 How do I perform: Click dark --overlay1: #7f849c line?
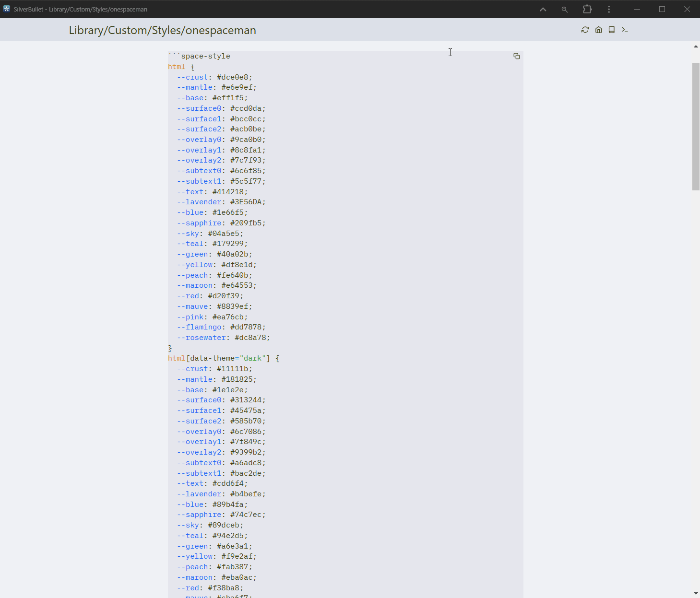pos(221,442)
